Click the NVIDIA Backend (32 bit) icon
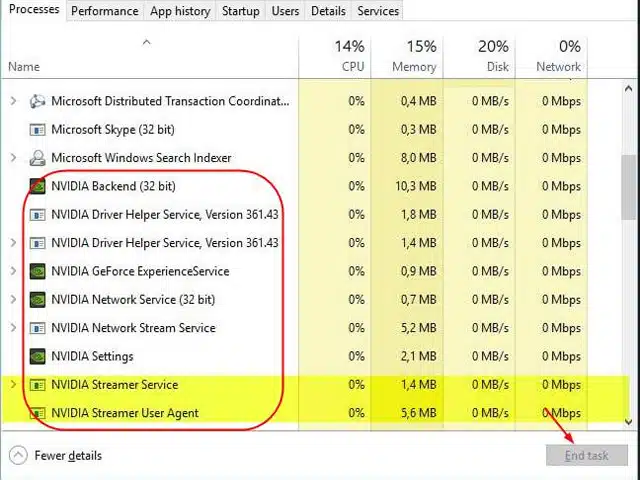This screenshot has width=640, height=480. tap(37, 186)
